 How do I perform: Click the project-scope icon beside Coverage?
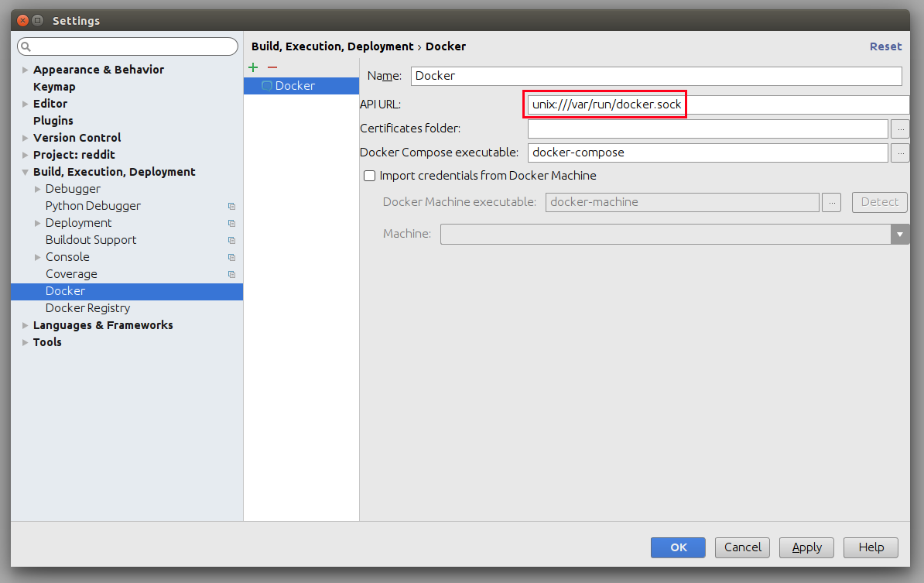[231, 274]
